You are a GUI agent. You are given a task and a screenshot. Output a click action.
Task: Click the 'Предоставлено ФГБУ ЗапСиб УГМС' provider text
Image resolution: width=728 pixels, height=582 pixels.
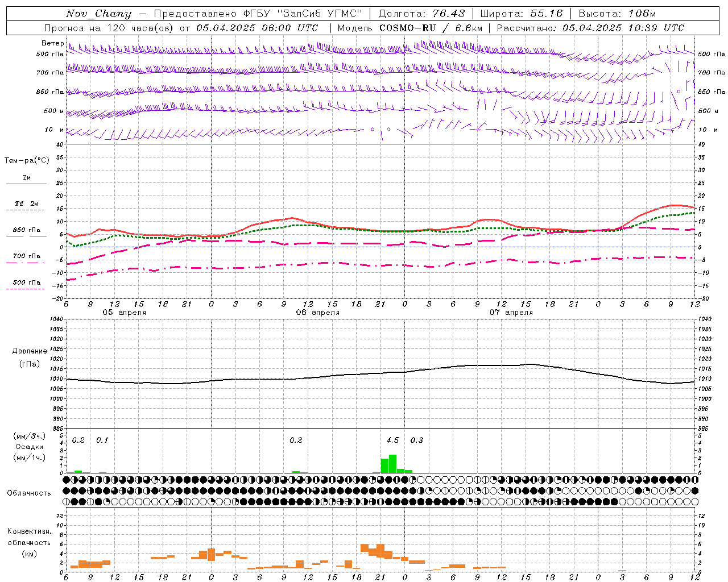258,14
